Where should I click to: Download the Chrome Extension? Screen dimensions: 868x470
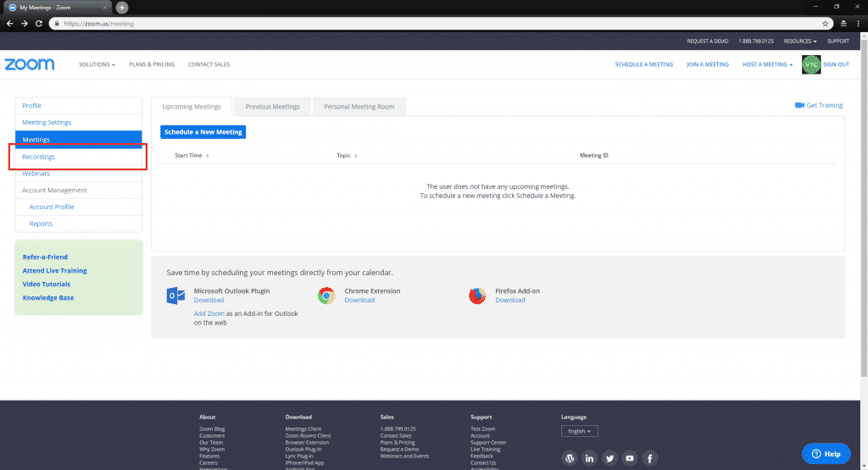click(x=359, y=301)
